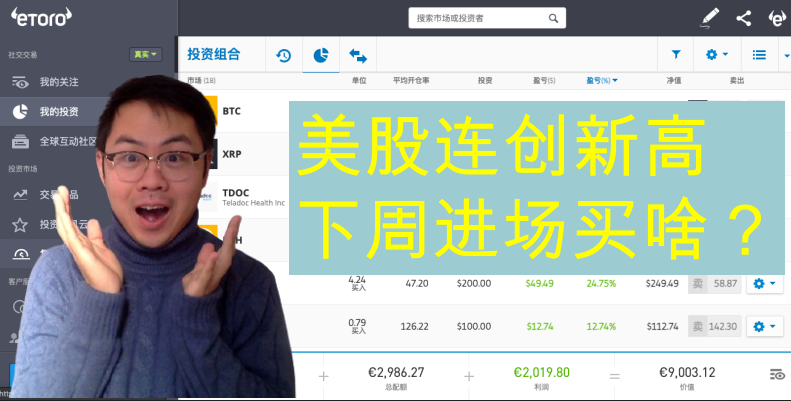791x401 pixels.
Task: Click the search market or investor field
Action: [487, 18]
